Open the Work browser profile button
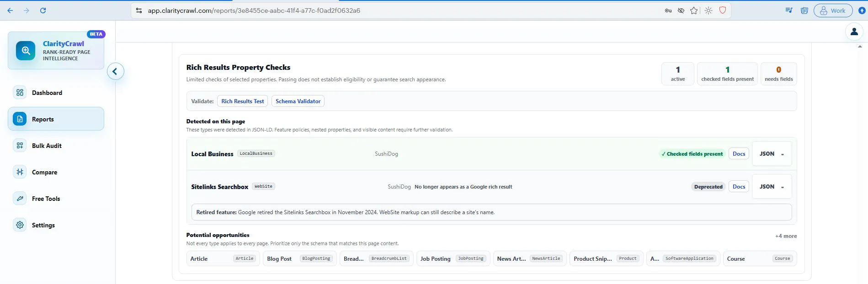Viewport: 868px width, 284px height. pyautogui.click(x=833, y=11)
